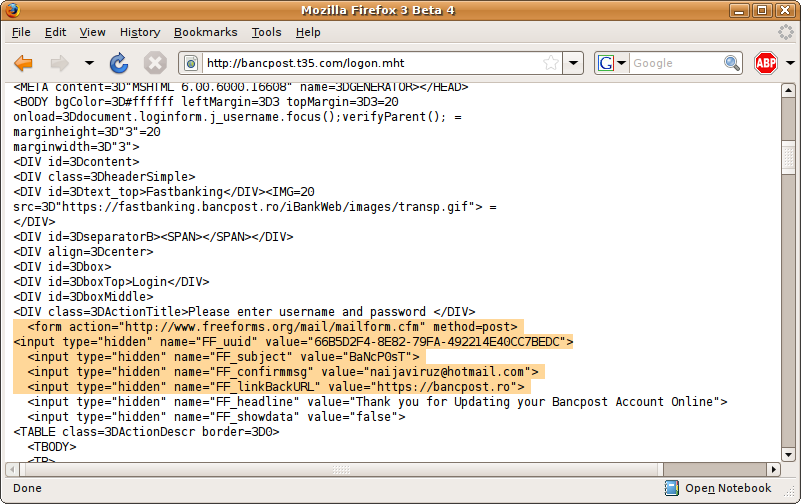Click the 'Done' status text
This screenshot has width=801, height=504.
coord(28,488)
